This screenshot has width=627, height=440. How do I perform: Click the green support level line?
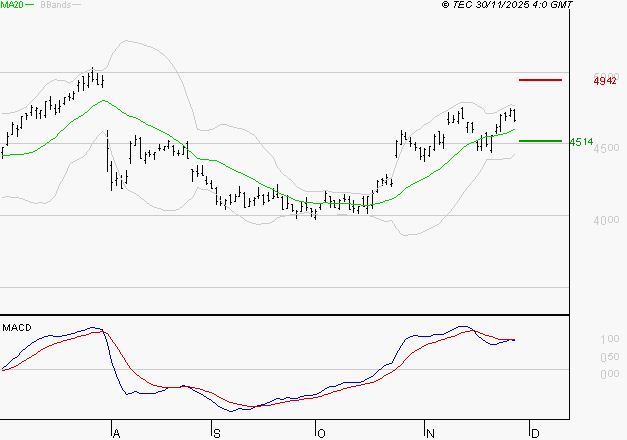point(540,141)
